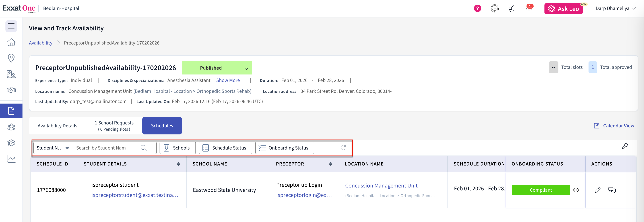The image size is (644, 222).
Task: Expand the Published status dropdown
Action: tap(246, 68)
